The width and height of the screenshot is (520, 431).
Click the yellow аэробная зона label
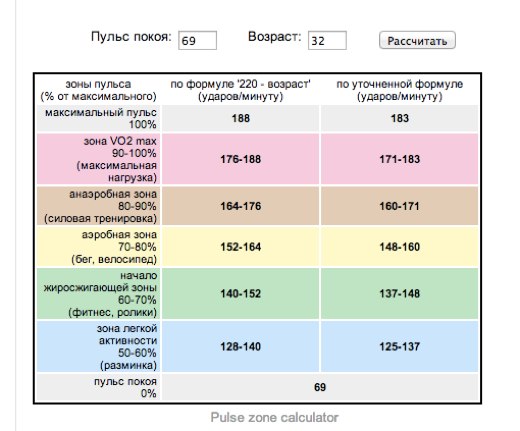click(98, 247)
